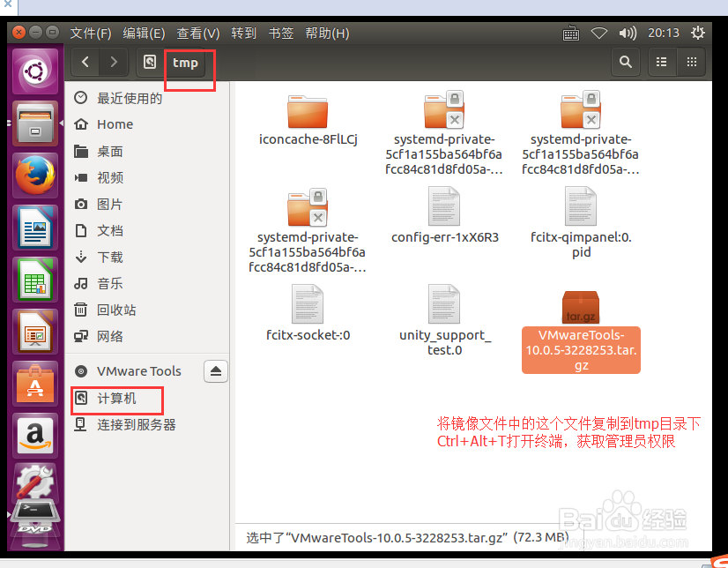
Task: Open the 书签 menu
Action: tap(281, 33)
